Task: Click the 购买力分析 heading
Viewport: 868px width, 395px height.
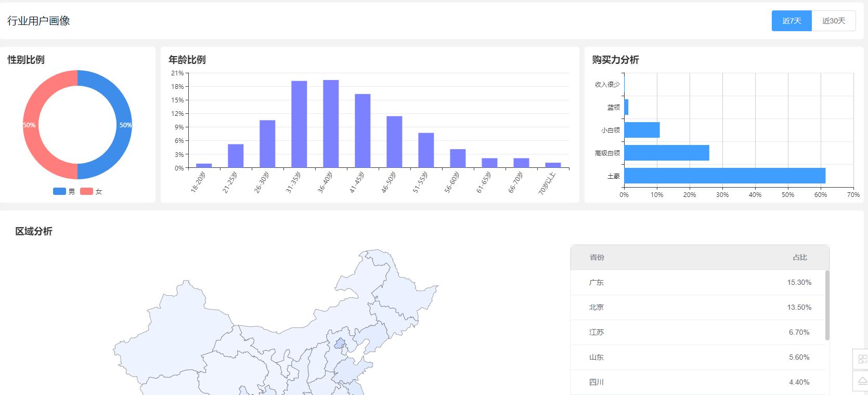Action: click(616, 60)
